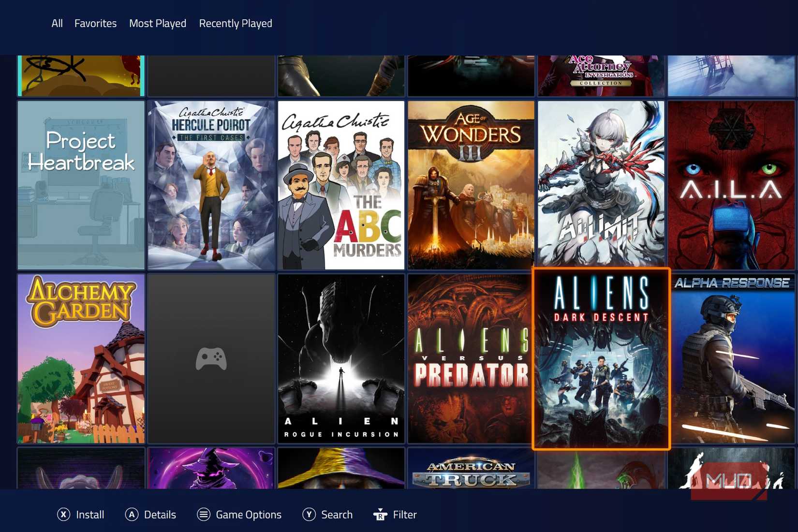798x532 pixels.
Task: Select Alien: Rogue Incursion cover art
Action: point(341,358)
